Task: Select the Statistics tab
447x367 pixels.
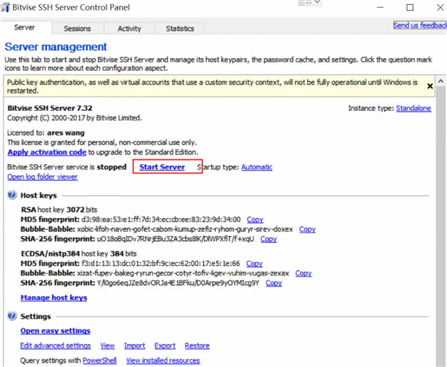Action: click(x=180, y=29)
